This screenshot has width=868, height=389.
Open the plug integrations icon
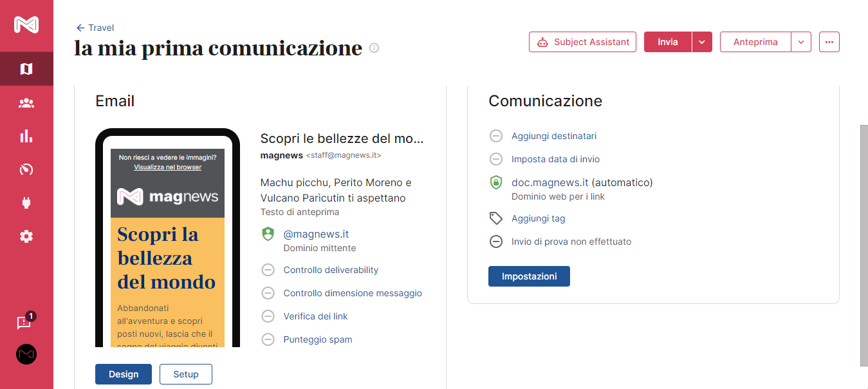coord(26,203)
